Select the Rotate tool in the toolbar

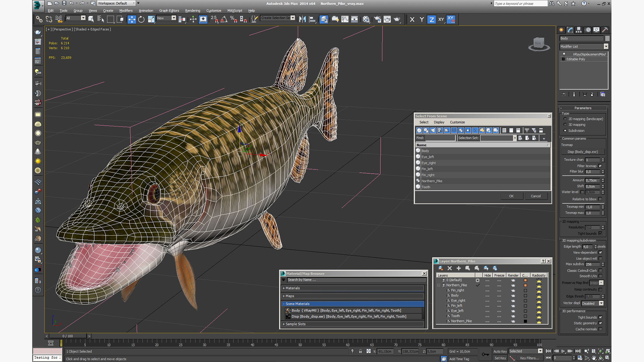click(141, 19)
